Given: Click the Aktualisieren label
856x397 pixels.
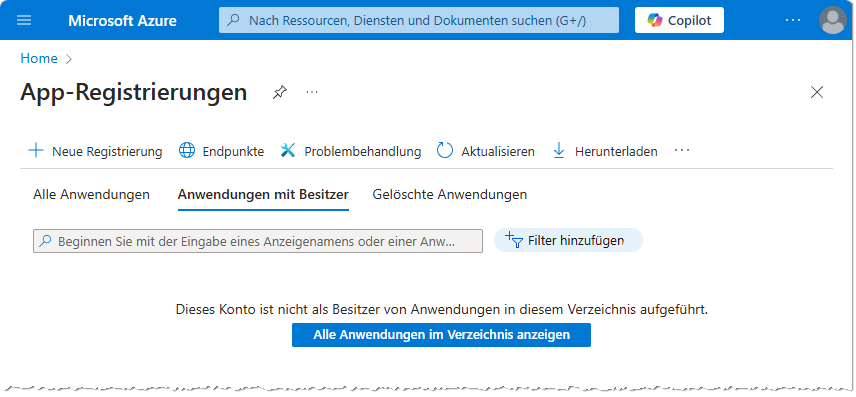Looking at the screenshot, I should tap(498, 151).
